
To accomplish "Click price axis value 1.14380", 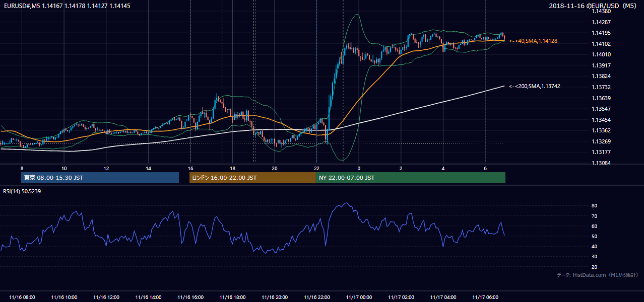I will coord(601,11).
